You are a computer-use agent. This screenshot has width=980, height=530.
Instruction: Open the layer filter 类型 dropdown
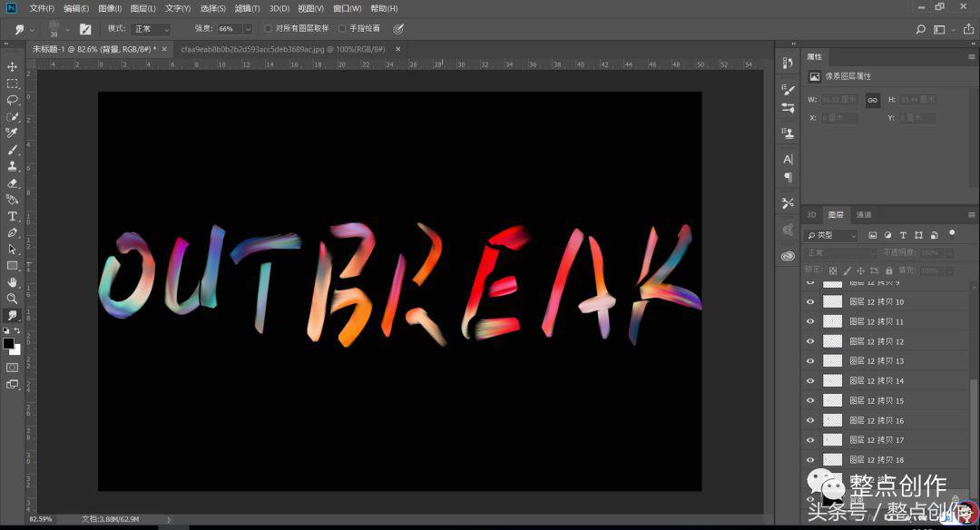click(830, 235)
